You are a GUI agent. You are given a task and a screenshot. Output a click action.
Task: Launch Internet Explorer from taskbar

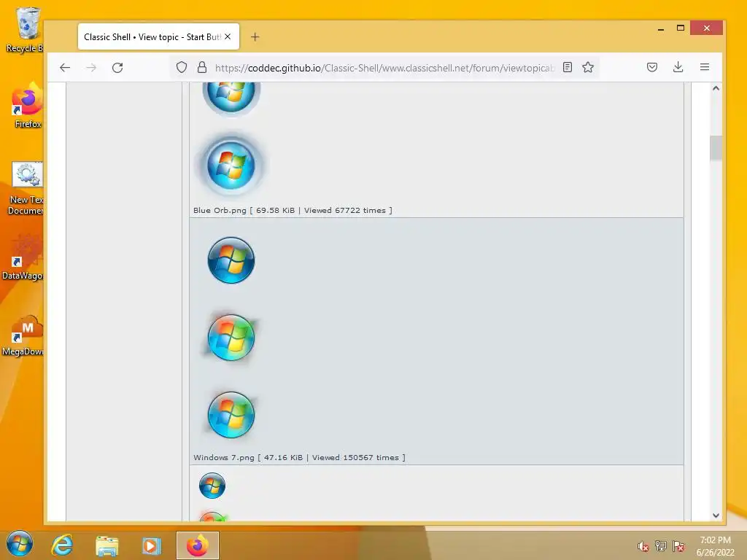(x=62, y=545)
